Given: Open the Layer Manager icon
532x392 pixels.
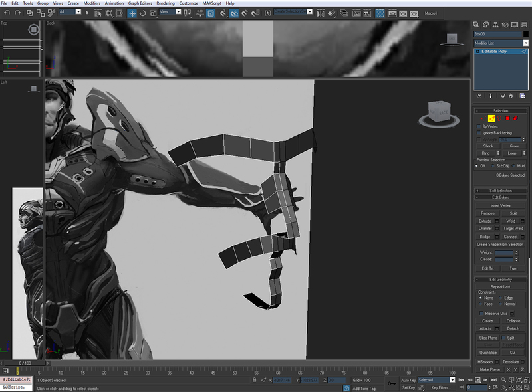Looking at the screenshot, I should coord(344,13).
